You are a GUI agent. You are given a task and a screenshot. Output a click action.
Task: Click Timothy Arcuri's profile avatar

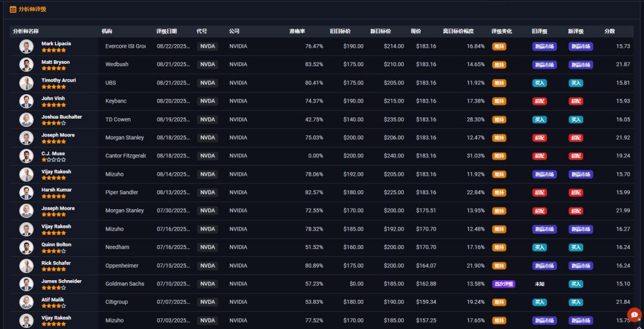point(26,83)
